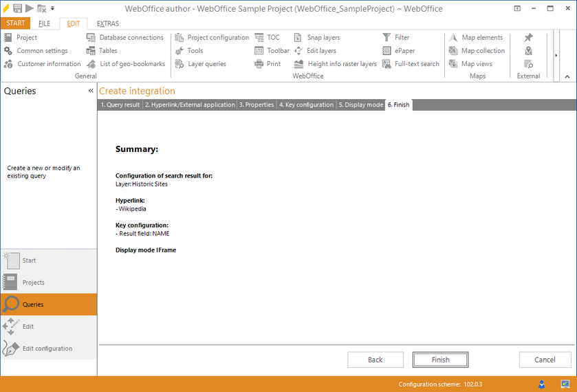Open Customer information
Viewport: 577px width, 392px height.
pos(43,64)
